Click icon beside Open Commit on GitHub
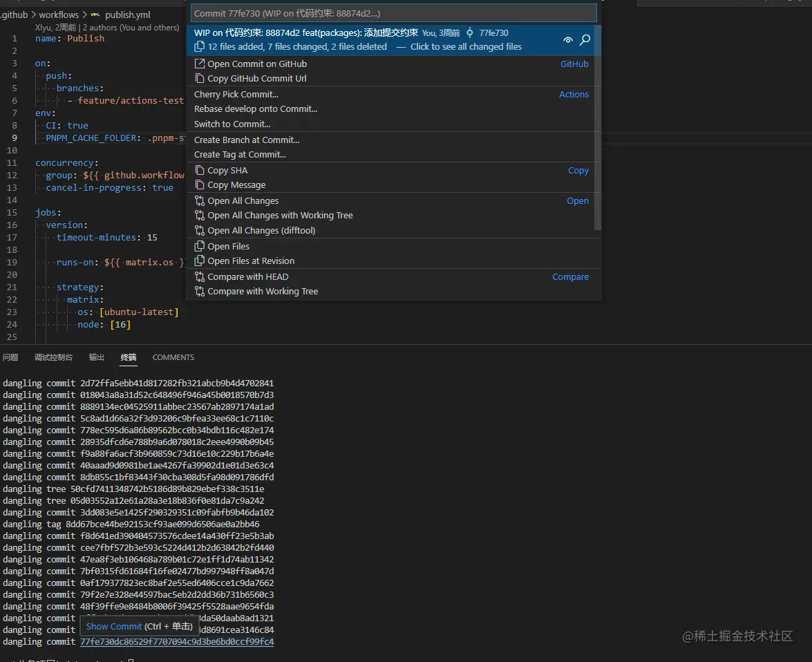The image size is (812, 662). point(200,64)
